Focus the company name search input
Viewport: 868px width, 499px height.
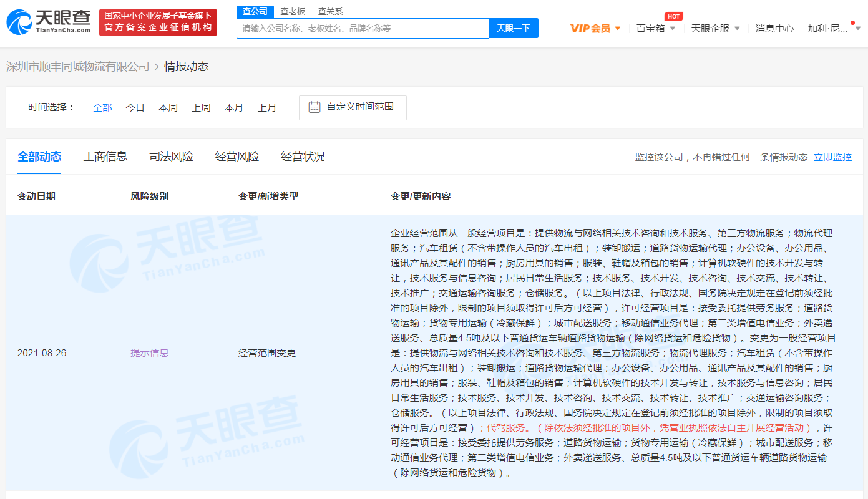[x=363, y=28]
